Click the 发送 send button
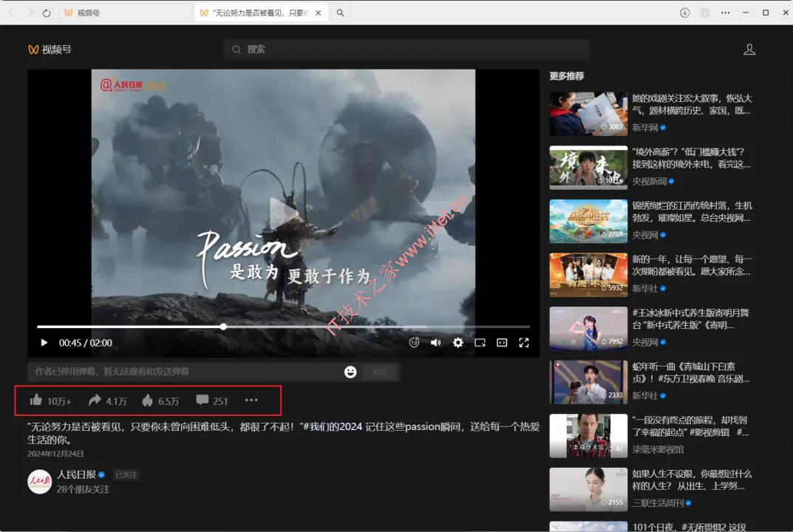This screenshot has width=793, height=532. point(379,372)
